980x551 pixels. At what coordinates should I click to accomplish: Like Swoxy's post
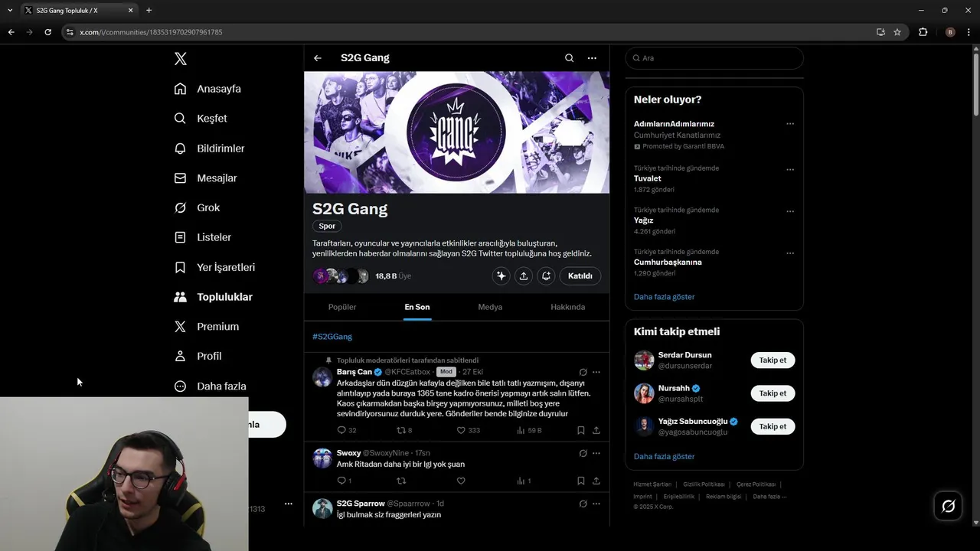[461, 481]
